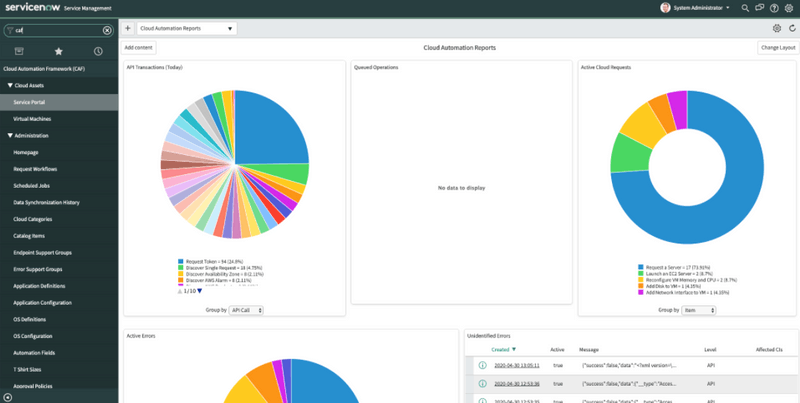Open the All Applications navigator tab
This screenshot has height=403, width=800.
(19, 51)
